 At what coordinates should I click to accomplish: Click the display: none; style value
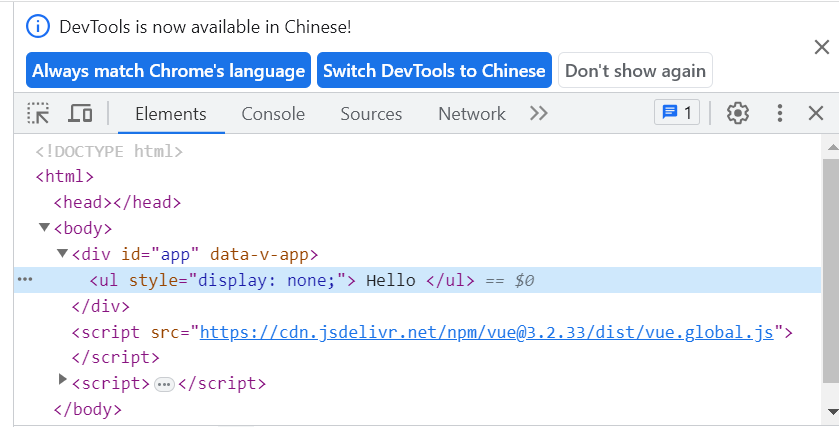266,280
